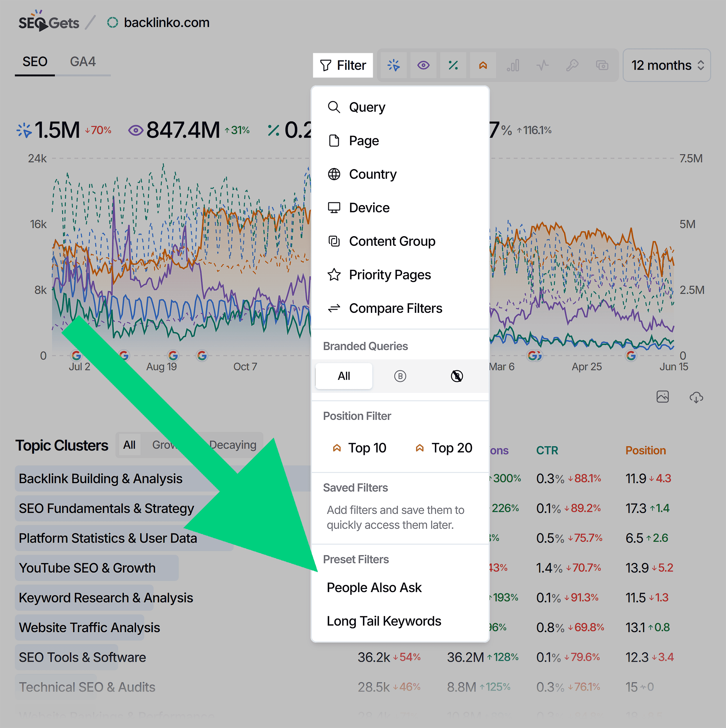Select the Decaying topic clusters tab
The height and width of the screenshot is (728, 726).
pos(233,445)
